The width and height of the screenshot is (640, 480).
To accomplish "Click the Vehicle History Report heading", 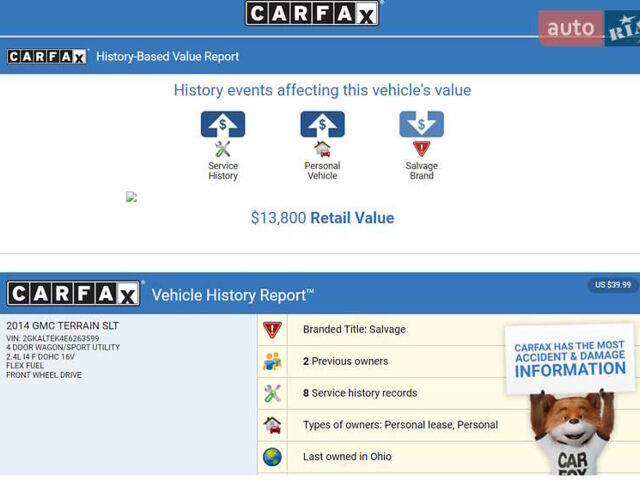I will click(x=233, y=295).
